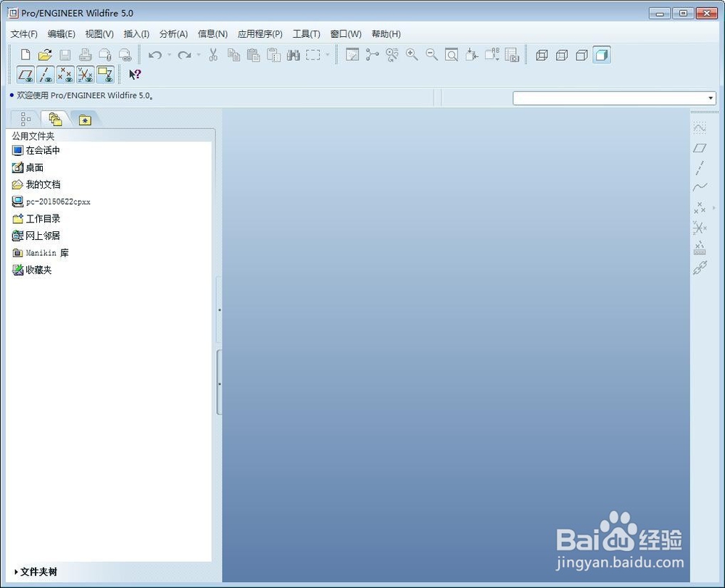
Task: Open an existing file via the open-folder icon
Action: 45,55
